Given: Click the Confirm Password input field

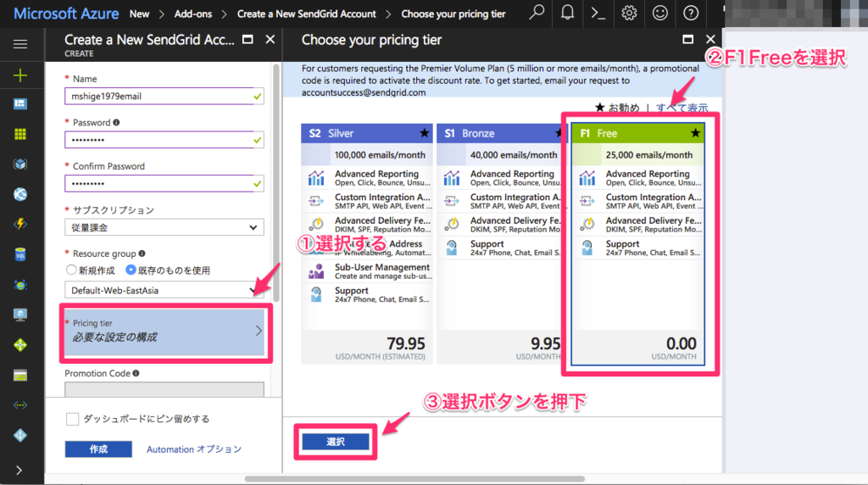Looking at the screenshot, I should [164, 183].
